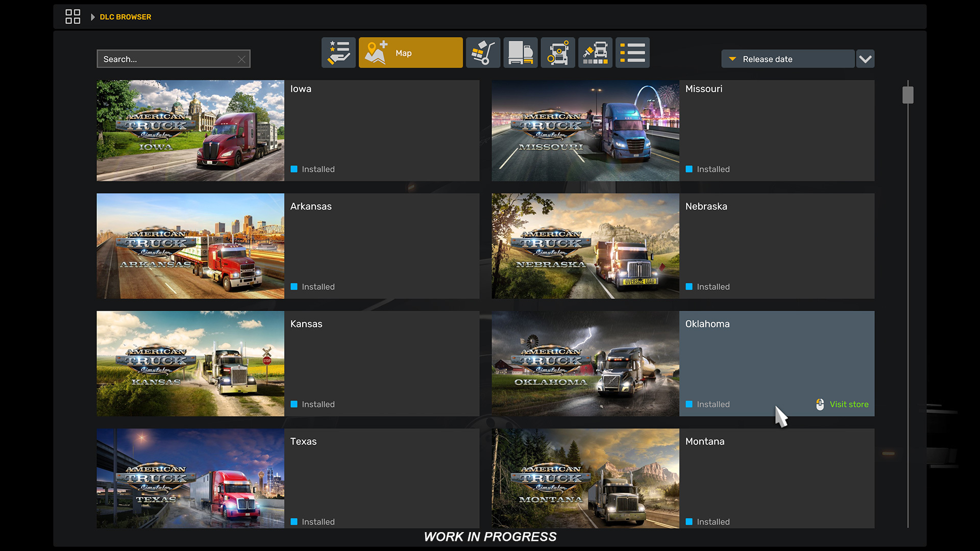
Task: Select the paint jobs filter icon
Action: (x=595, y=53)
